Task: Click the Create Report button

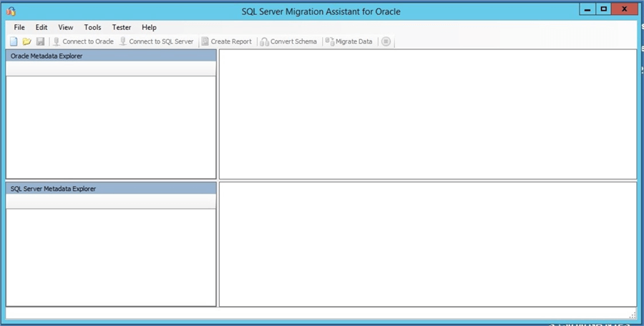Action: pos(227,41)
